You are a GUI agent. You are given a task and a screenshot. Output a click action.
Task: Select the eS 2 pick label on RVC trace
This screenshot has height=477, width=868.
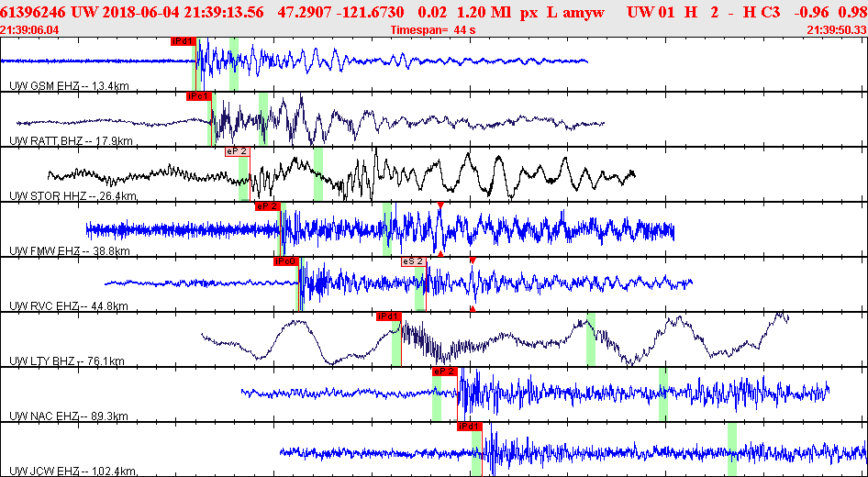[414, 261]
